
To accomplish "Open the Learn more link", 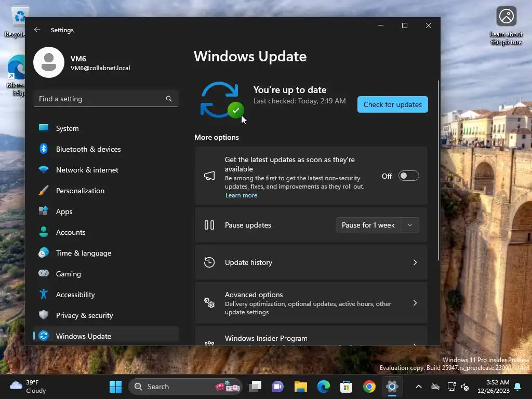I will click(241, 195).
